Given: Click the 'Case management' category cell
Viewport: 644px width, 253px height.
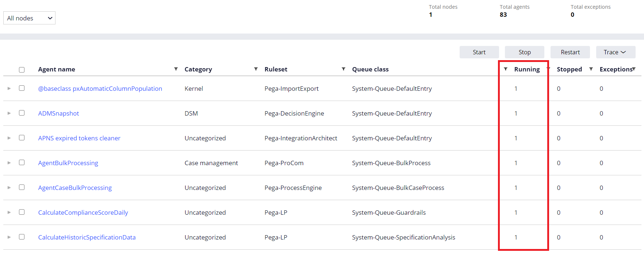Looking at the screenshot, I should pyautogui.click(x=211, y=163).
